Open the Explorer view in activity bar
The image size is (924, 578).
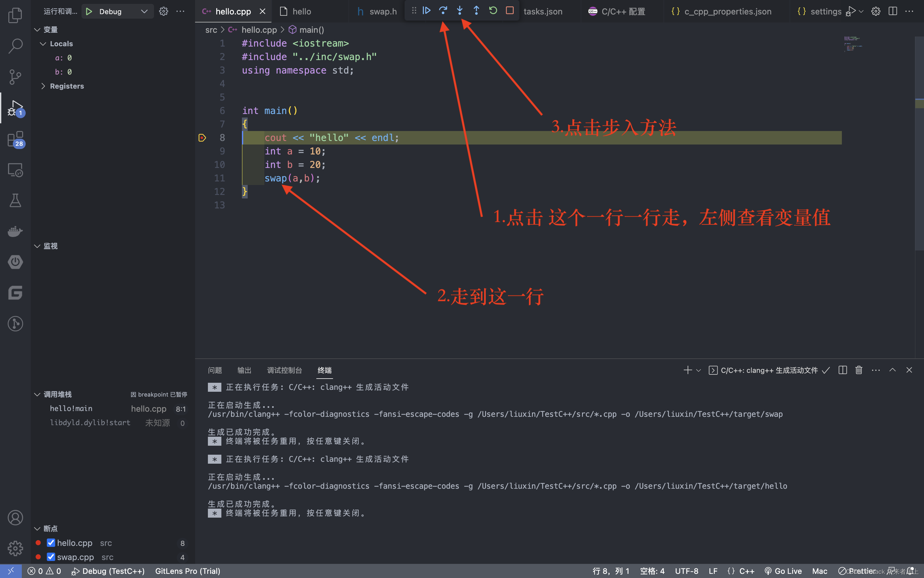15,15
